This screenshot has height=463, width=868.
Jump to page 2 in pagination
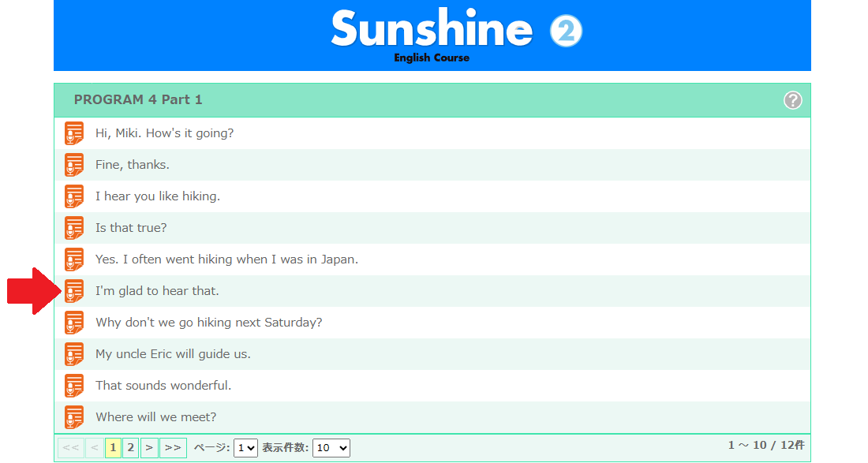coord(131,447)
